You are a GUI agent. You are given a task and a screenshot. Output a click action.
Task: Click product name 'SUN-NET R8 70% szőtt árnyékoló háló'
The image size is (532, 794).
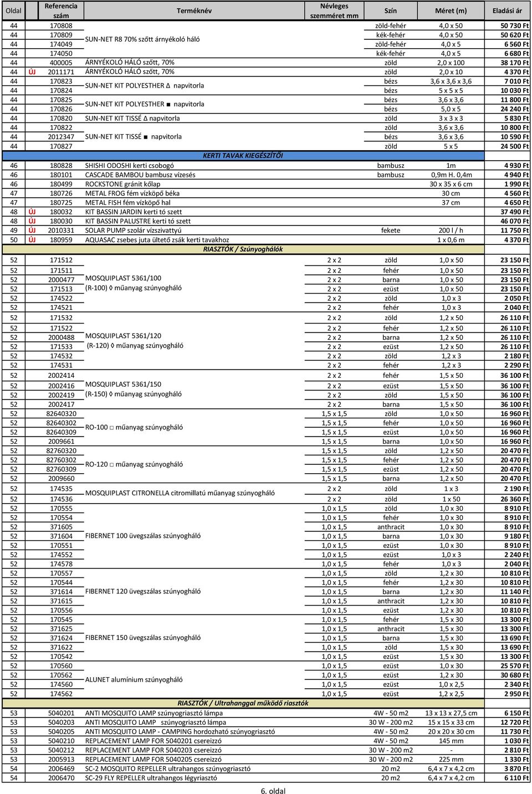tap(142, 39)
